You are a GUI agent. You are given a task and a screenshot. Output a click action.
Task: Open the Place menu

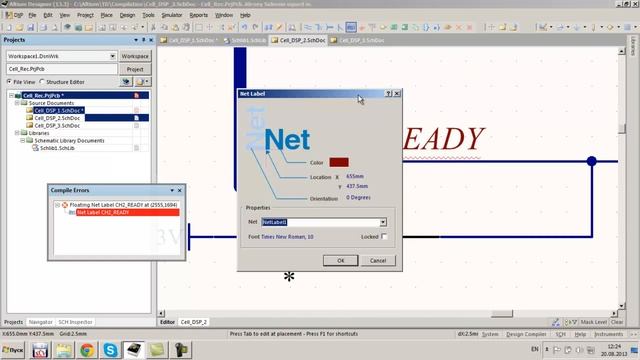point(107,15)
